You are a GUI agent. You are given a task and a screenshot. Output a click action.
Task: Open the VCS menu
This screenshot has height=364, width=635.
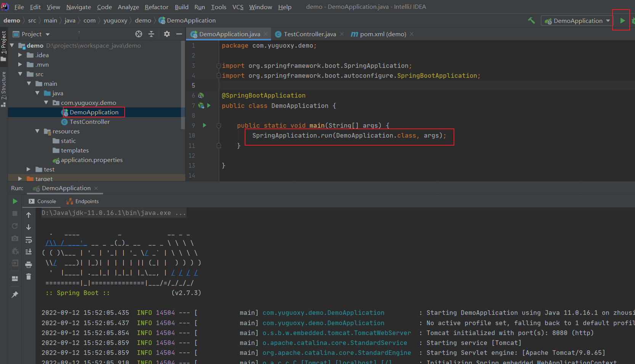click(238, 7)
